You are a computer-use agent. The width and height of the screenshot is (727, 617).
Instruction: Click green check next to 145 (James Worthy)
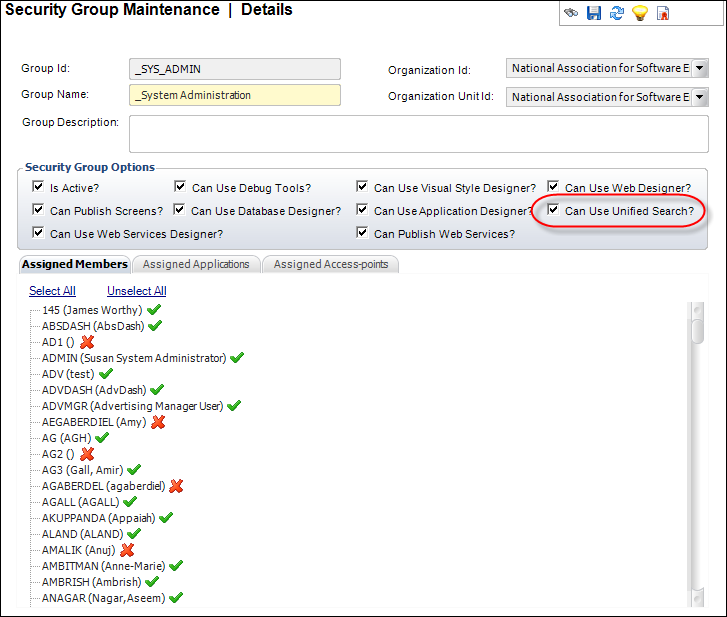point(154,309)
